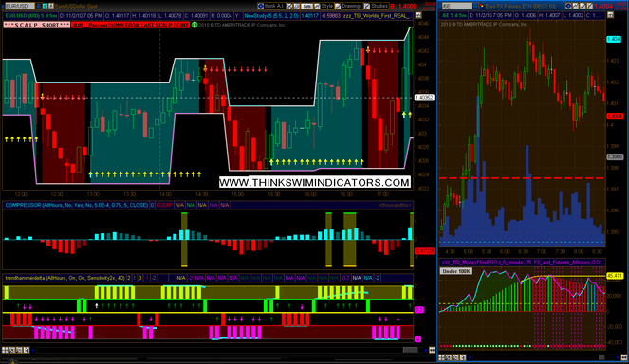Click the green info circle near copyright text
Image resolution: width=629 pixels, height=364 pixels.
pyautogui.click(x=194, y=25)
